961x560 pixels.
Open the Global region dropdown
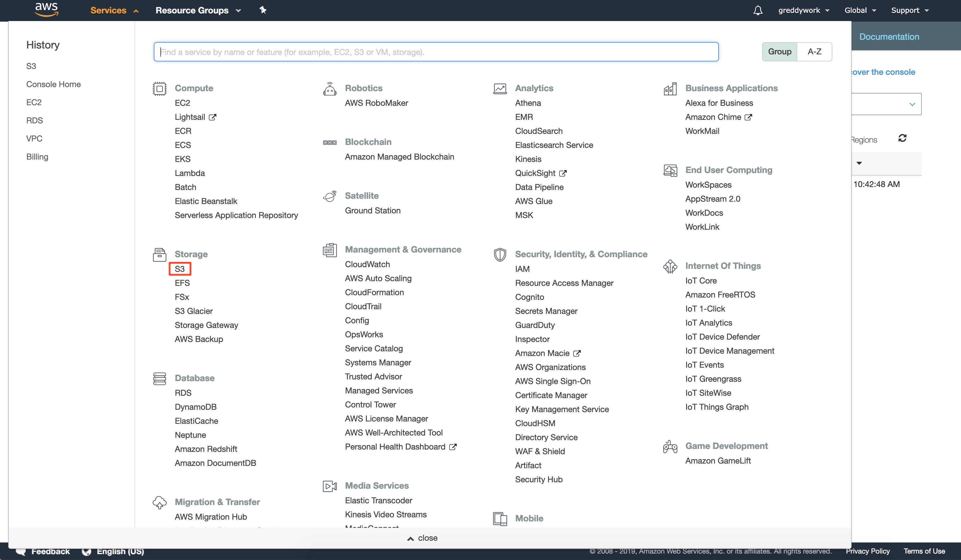coord(860,10)
